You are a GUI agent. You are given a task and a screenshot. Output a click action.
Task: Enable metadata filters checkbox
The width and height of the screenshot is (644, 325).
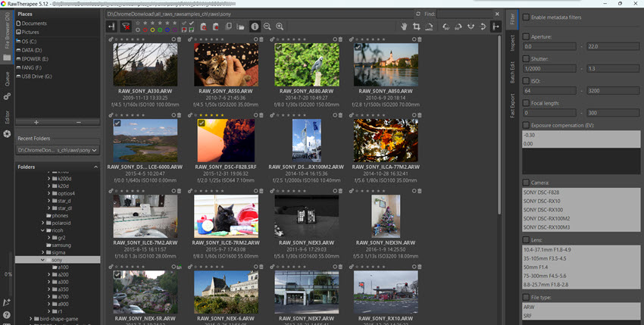526,17
